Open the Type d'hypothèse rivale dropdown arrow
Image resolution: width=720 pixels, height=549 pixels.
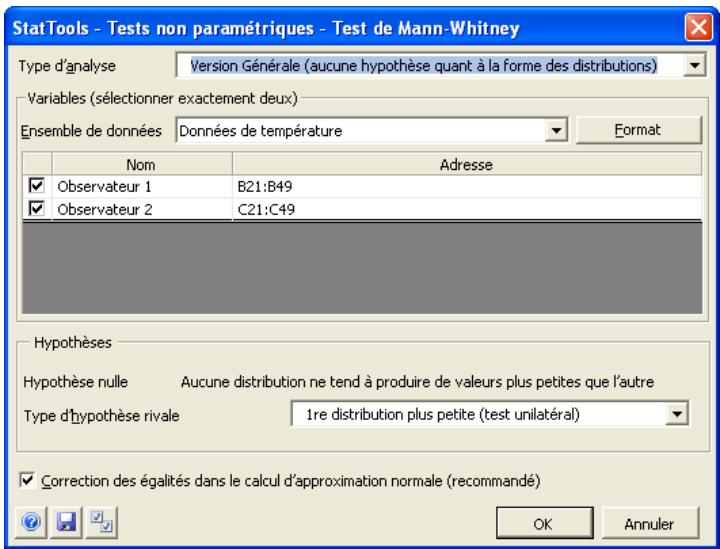click(677, 414)
